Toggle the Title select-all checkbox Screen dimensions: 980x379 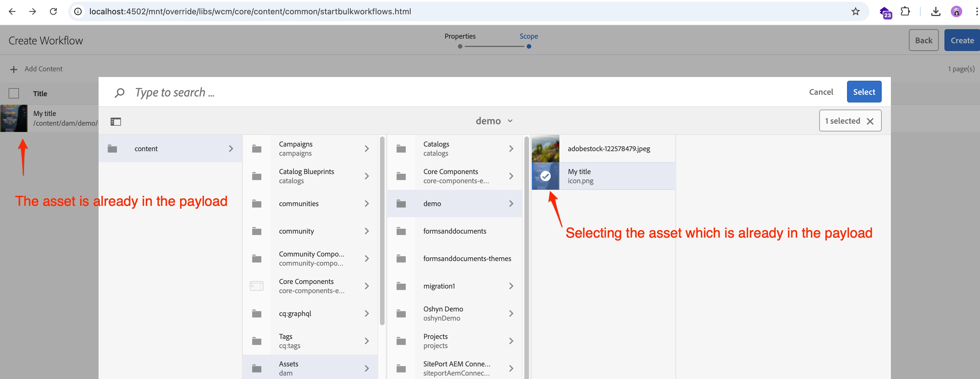pyautogui.click(x=14, y=94)
